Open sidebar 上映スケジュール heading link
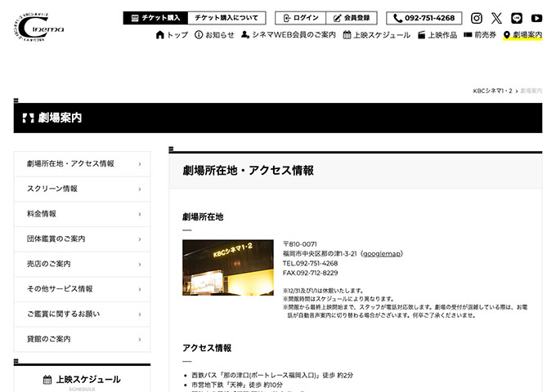 pyautogui.click(x=82, y=380)
